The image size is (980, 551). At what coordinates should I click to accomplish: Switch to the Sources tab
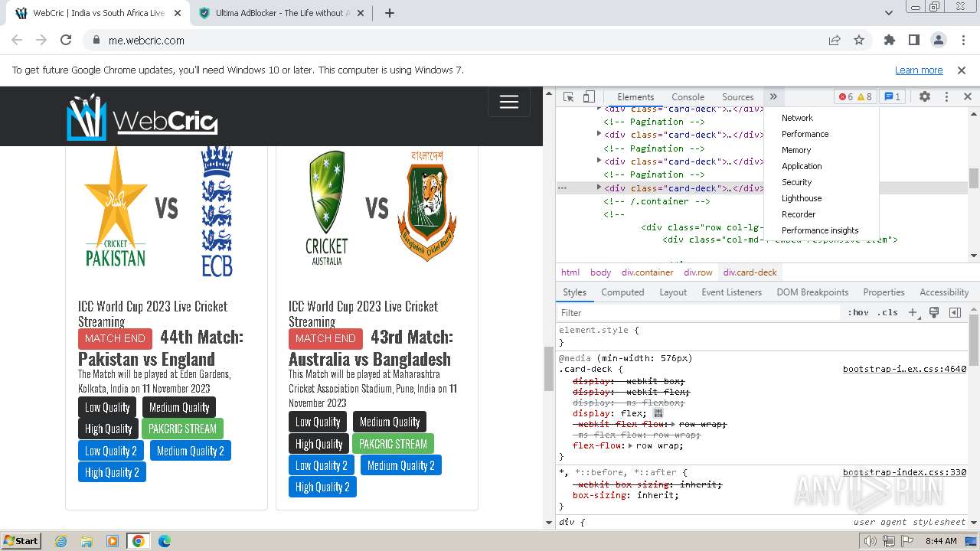[x=738, y=97]
